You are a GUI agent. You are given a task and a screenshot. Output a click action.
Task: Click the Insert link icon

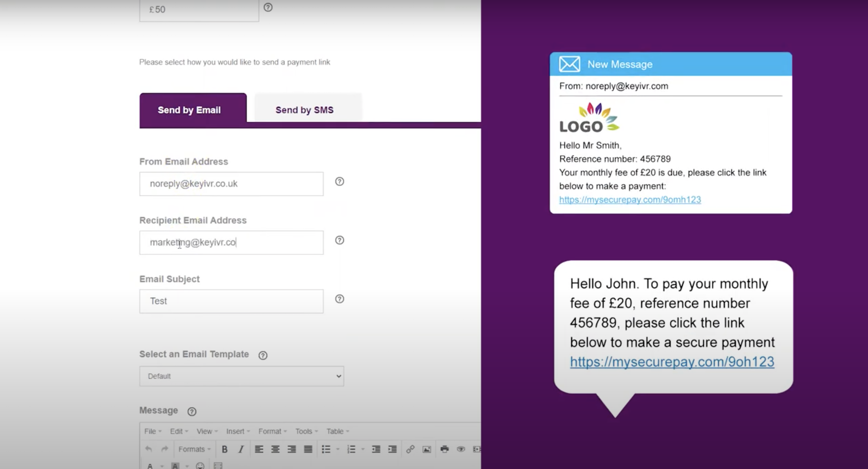point(411,449)
